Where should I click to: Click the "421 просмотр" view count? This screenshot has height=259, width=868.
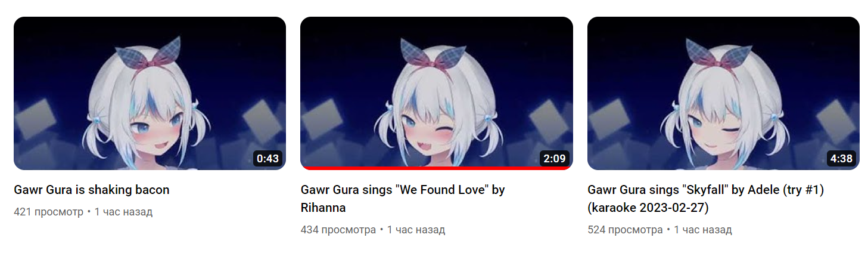(x=49, y=212)
